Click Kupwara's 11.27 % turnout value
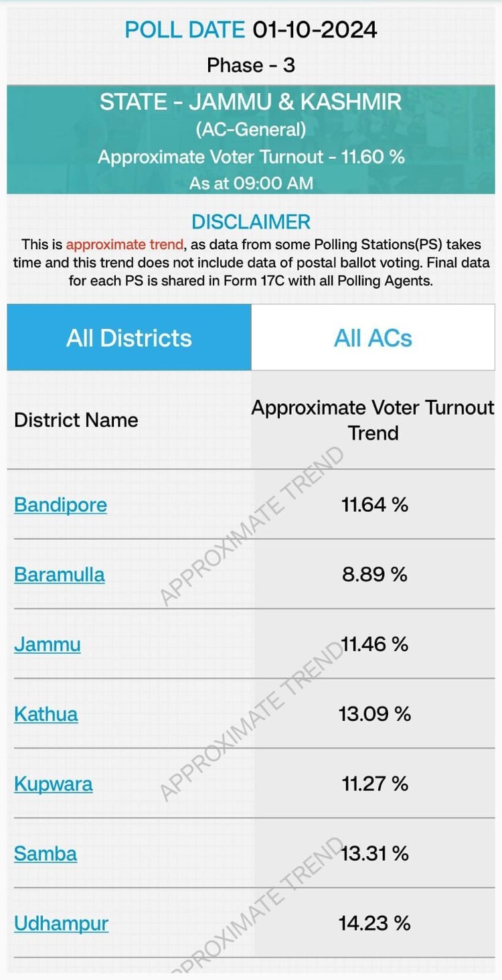This screenshot has height=980, width=502. click(x=374, y=784)
